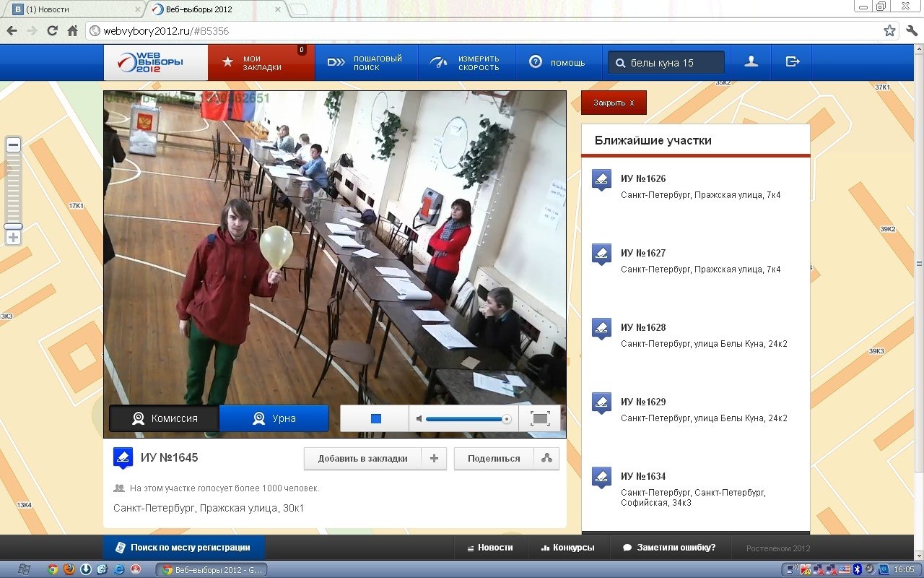Zoom in the map with plus button

click(x=13, y=238)
